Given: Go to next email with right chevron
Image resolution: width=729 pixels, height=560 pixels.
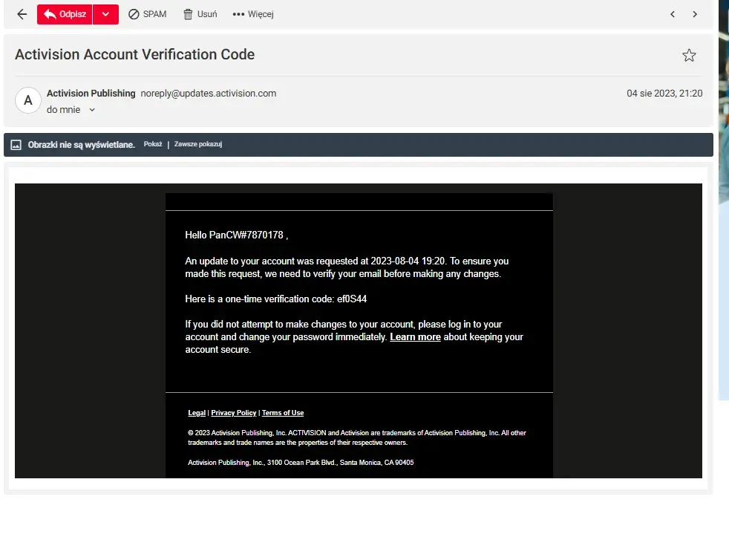Looking at the screenshot, I should pos(695,14).
